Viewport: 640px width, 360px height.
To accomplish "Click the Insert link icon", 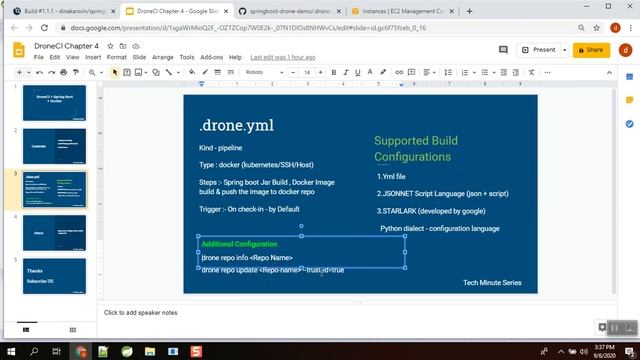I will pyautogui.click(x=399, y=73).
